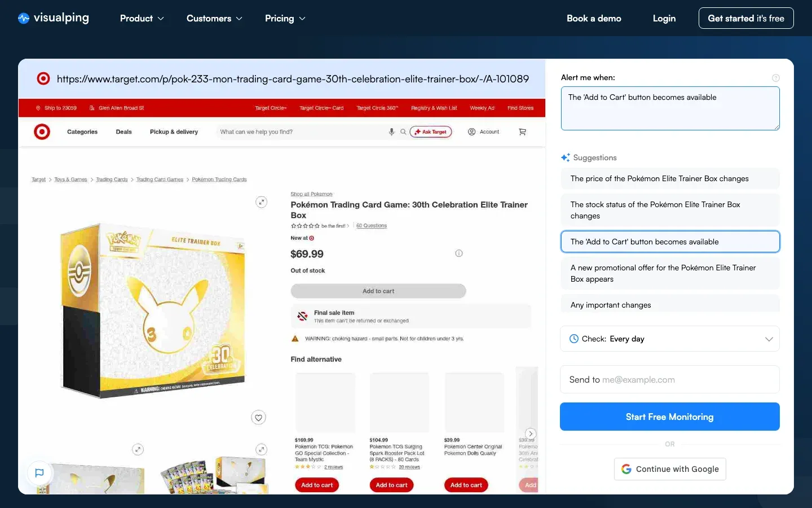Add Pokemon Center Original Dolls Quaxly to cart
Image resolution: width=812 pixels, height=508 pixels.
466,485
